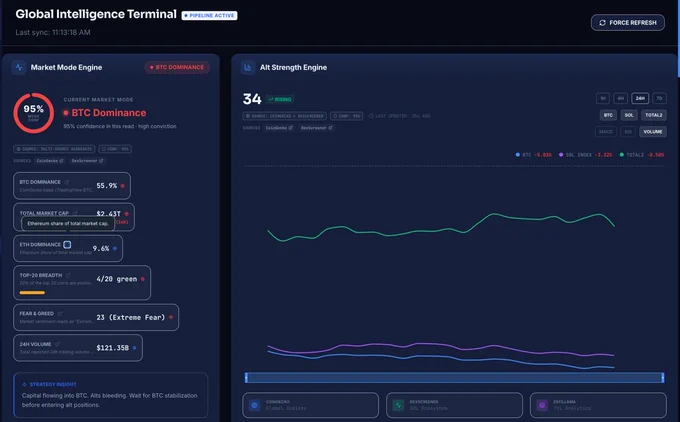Click external link icon beside BTC Dominance label
The height and width of the screenshot is (422, 680).
tap(67, 182)
